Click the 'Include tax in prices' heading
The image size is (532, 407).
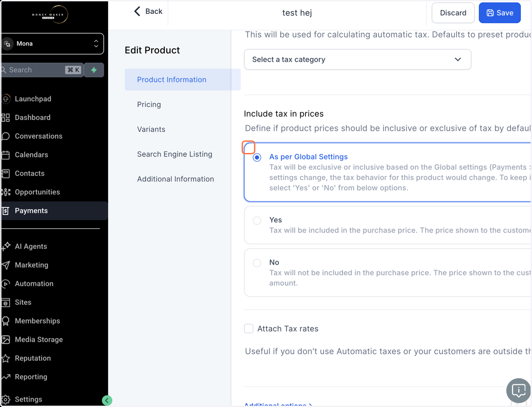284,114
